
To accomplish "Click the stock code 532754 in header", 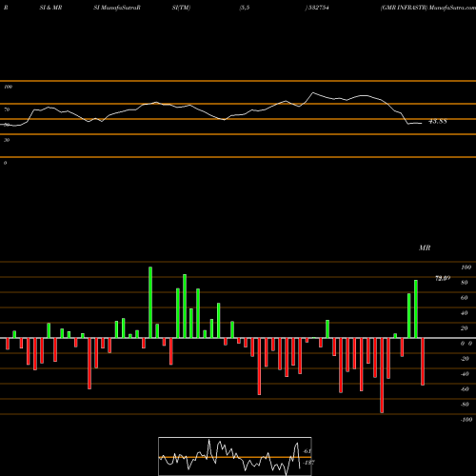I will pos(318,8).
